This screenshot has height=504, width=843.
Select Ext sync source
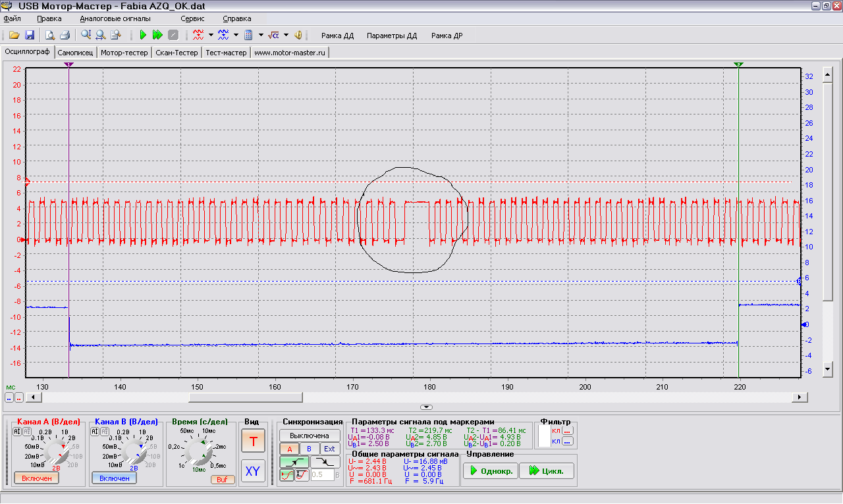point(329,449)
